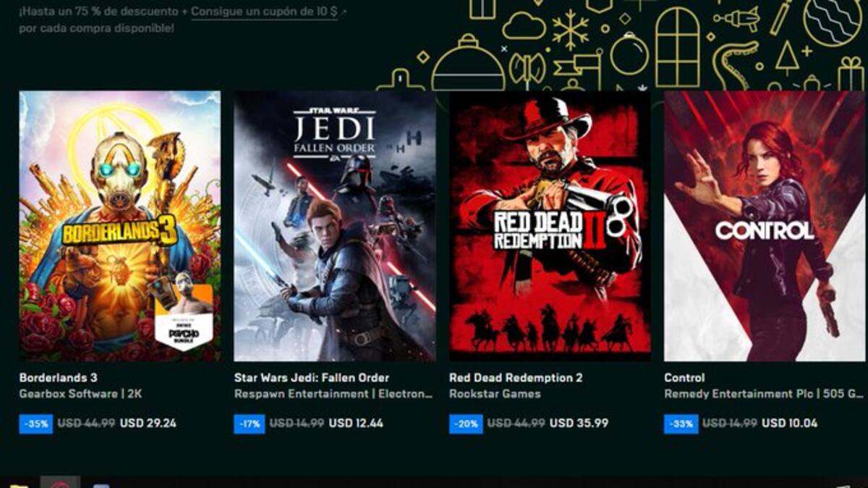868x488 pixels.
Task: Open the Red Dead Redemption II cover art
Action: (x=550, y=226)
